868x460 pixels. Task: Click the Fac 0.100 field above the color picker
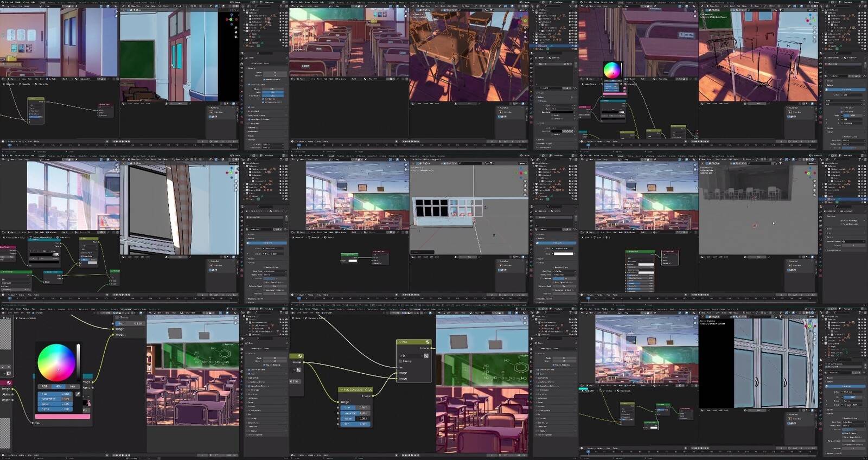(130, 323)
